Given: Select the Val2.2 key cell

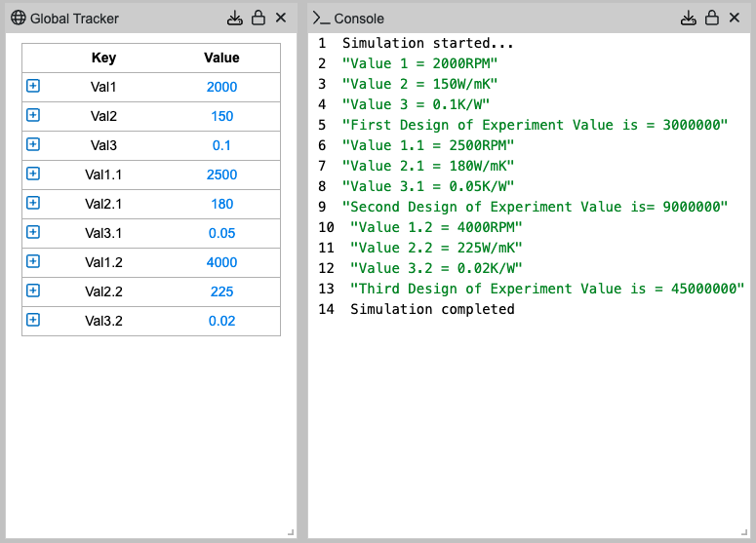Looking at the screenshot, I should (x=103, y=291).
